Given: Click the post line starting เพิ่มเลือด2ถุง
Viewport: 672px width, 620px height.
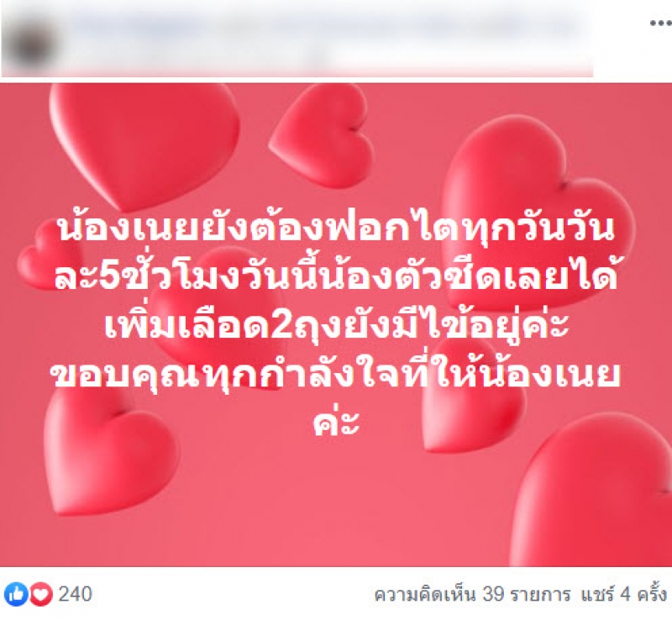Looking at the screenshot, I should pyautogui.click(x=337, y=326).
